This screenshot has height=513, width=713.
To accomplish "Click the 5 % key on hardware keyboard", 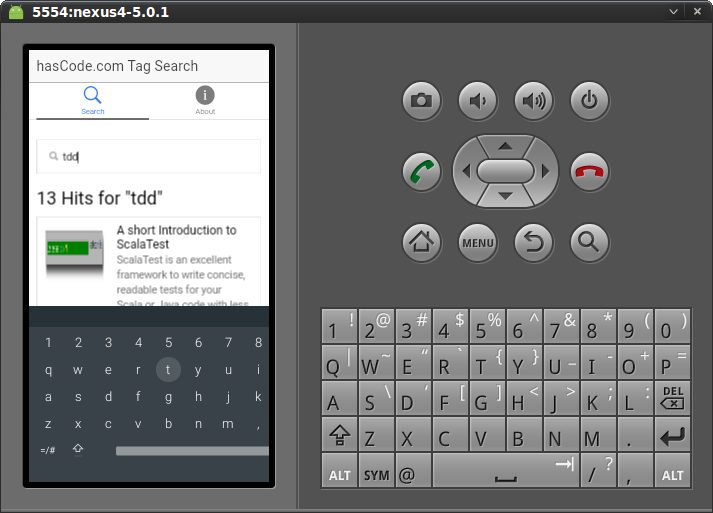I will [x=487, y=326].
